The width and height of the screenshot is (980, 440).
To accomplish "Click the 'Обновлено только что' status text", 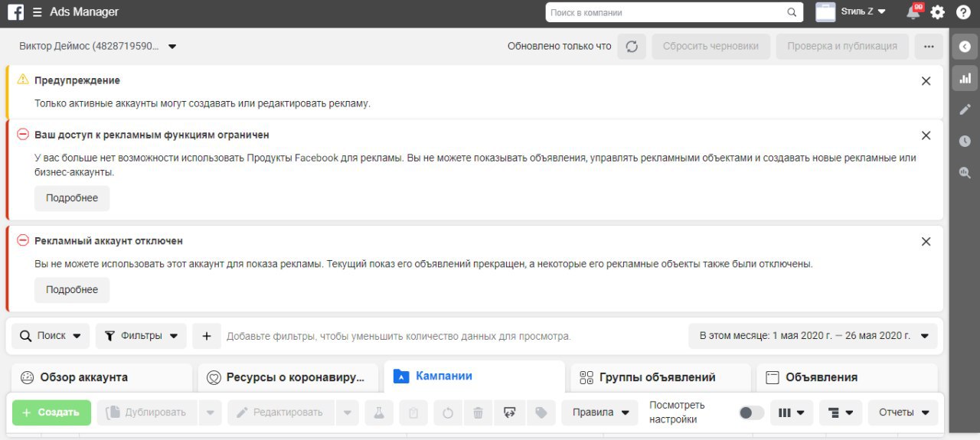I will point(560,46).
